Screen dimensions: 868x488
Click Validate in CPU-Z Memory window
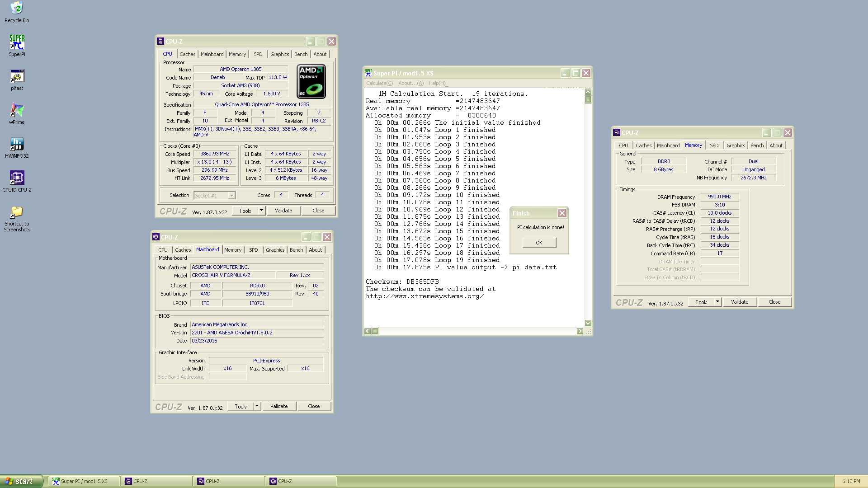tap(740, 302)
